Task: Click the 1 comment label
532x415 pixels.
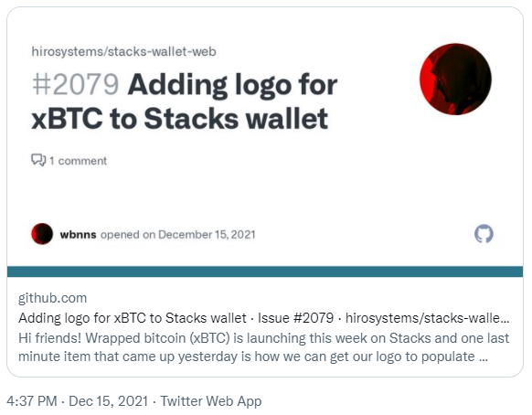Action: tap(78, 161)
